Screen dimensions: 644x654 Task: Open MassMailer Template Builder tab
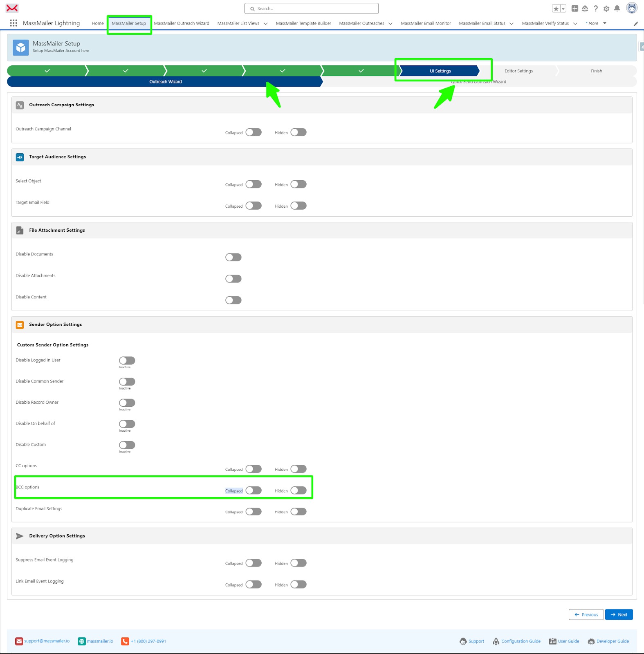303,23
